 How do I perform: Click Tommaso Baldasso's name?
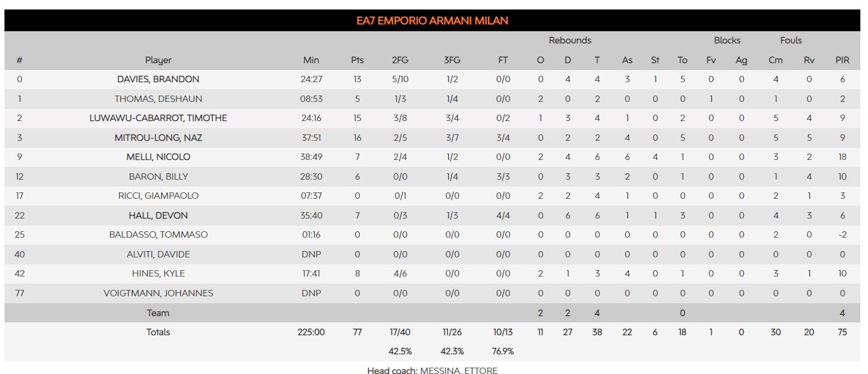coord(158,235)
